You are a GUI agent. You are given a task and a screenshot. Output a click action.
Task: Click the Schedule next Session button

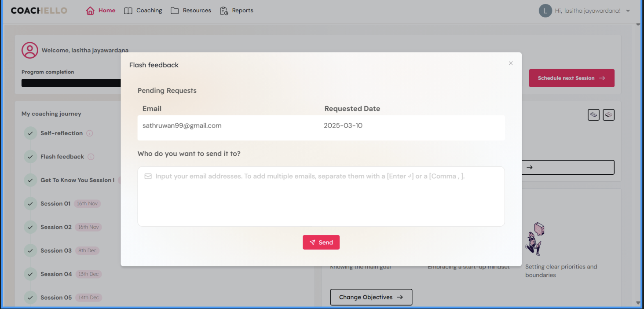pos(571,78)
